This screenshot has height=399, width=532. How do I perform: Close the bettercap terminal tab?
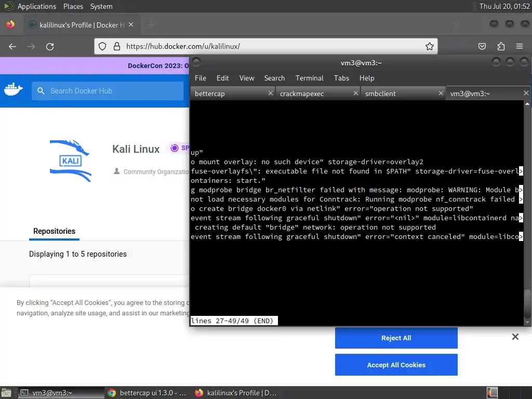(270, 94)
